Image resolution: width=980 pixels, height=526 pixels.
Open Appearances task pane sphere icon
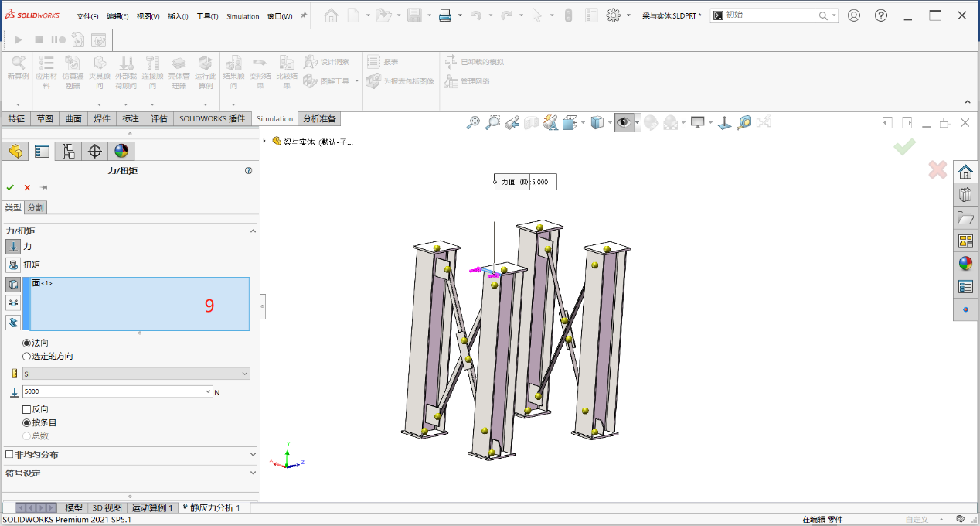pos(965,264)
